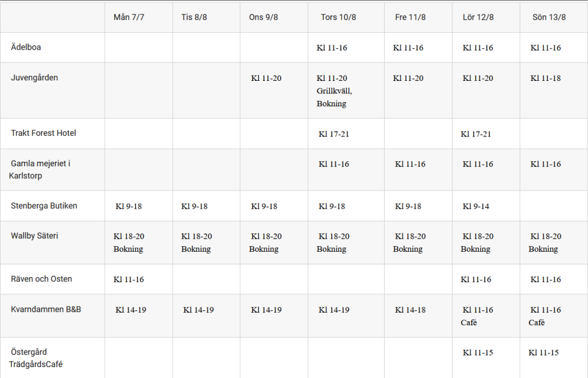Image resolution: width=588 pixels, height=378 pixels.
Task: Click the Kvarndammen B&B row label
Action: click(46, 309)
